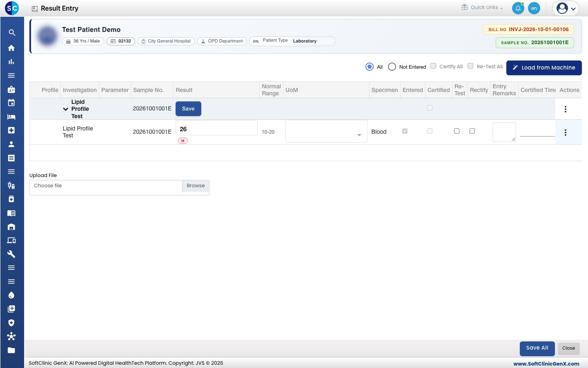Open the bar chart dashboard icon
The width and height of the screenshot is (588, 368).
pos(11,62)
